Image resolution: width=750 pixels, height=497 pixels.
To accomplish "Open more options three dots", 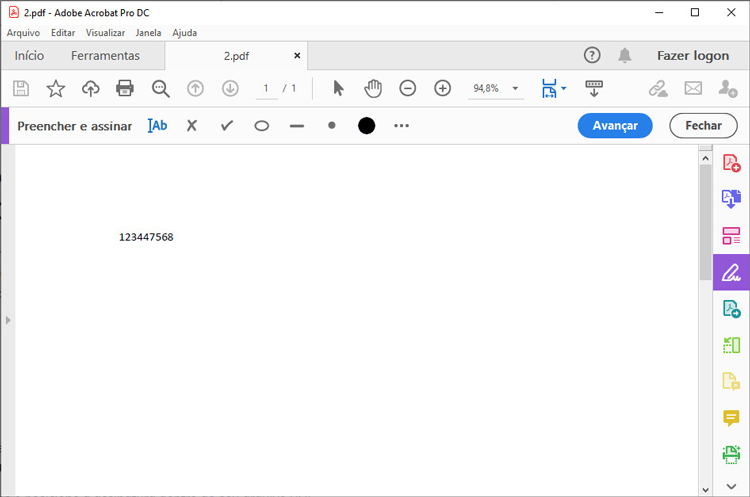I will 401,125.
